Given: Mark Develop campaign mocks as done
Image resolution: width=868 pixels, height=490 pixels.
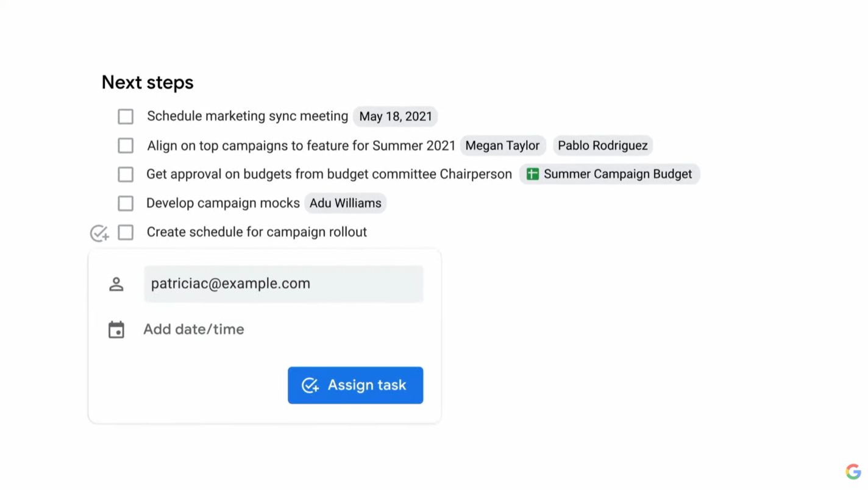Looking at the screenshot, I should [126, 204].
